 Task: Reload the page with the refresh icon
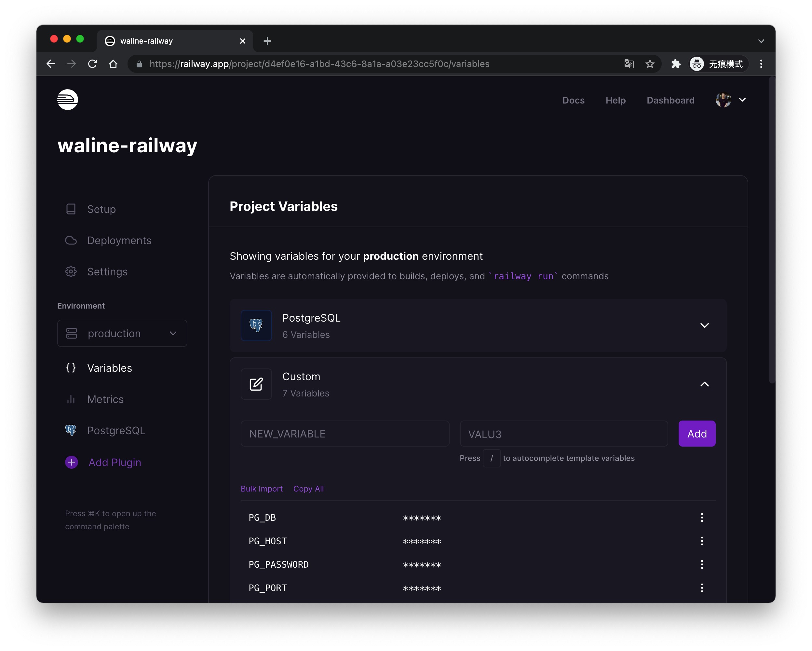(x=93, y=64)
